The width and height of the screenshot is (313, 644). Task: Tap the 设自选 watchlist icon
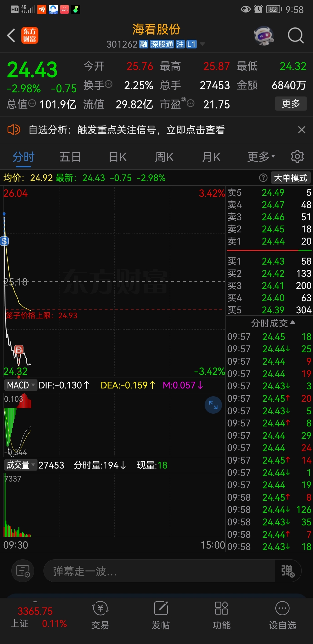(283, 615)
